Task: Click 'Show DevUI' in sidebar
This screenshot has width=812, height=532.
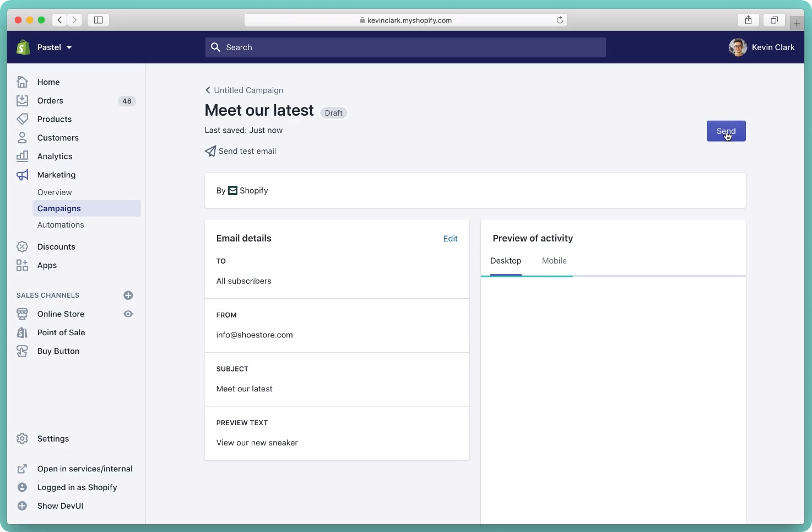Action: (x=60, y=506)
